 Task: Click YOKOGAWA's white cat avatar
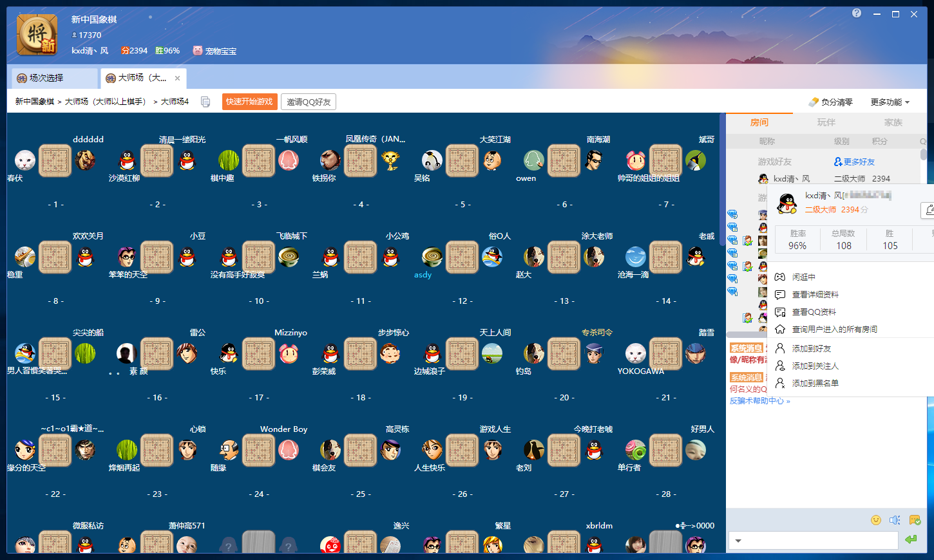636,353
